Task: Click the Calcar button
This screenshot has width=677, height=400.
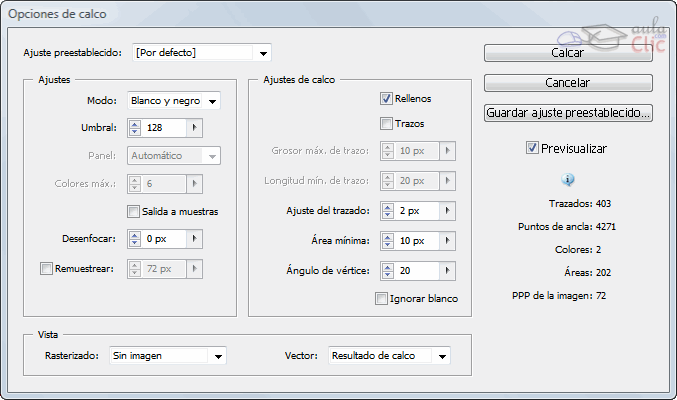Action: click(568, 53)
